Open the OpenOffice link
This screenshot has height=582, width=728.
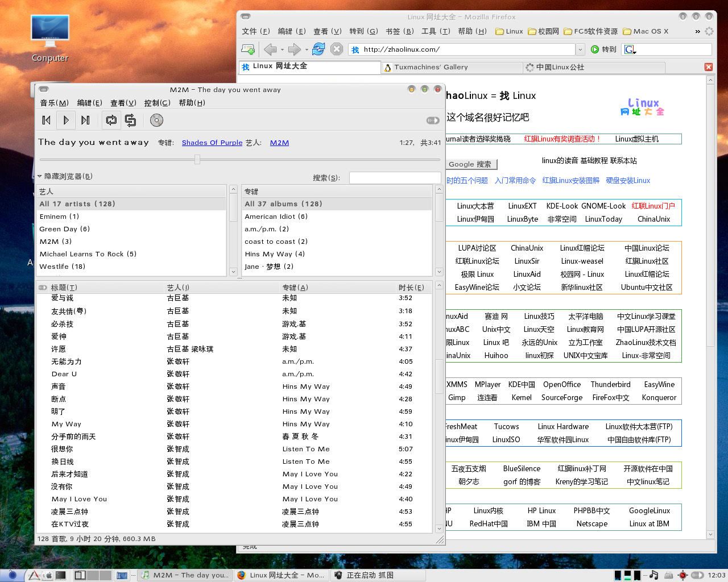562,384
